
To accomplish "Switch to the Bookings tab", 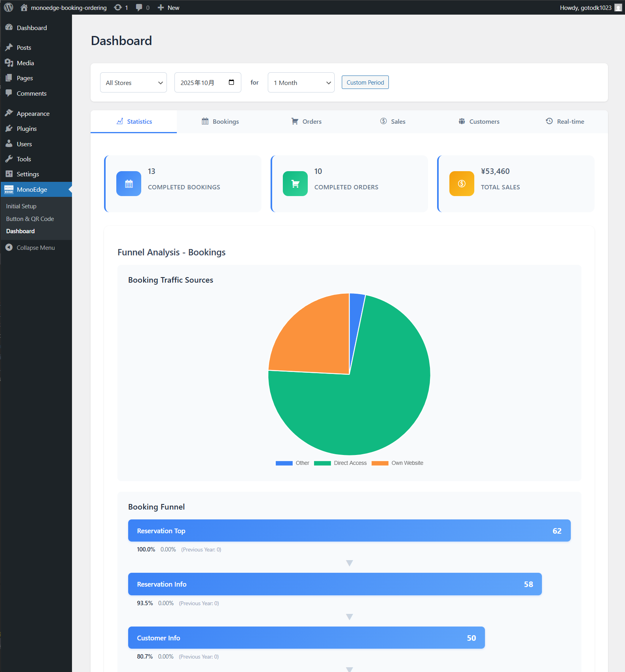I will pos(220,122).
